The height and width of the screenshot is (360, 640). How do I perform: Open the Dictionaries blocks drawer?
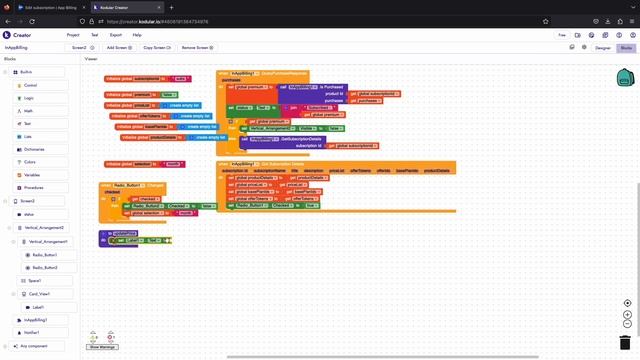point(40,149)
